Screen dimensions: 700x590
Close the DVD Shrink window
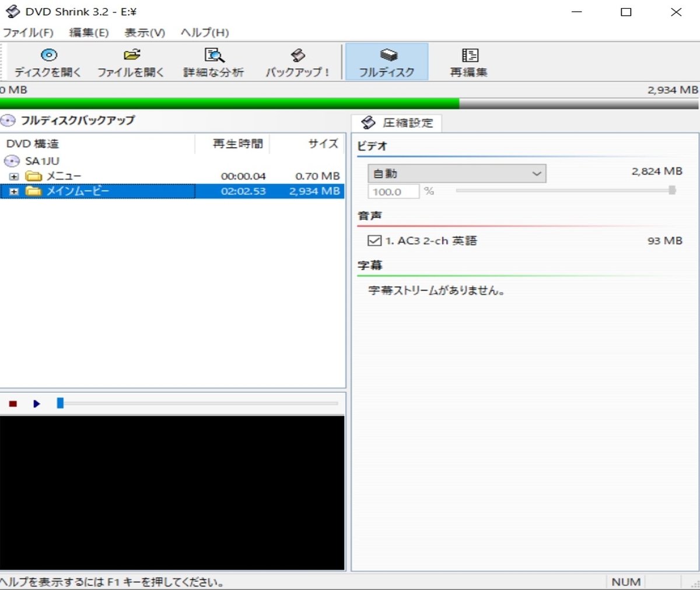(676, 12)
